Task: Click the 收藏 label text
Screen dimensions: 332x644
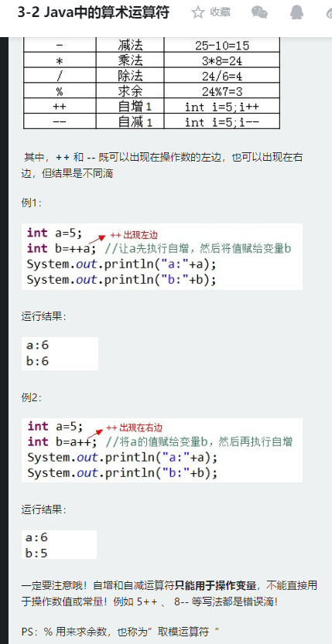Action: pyautogui.click(x=221, y=12)
